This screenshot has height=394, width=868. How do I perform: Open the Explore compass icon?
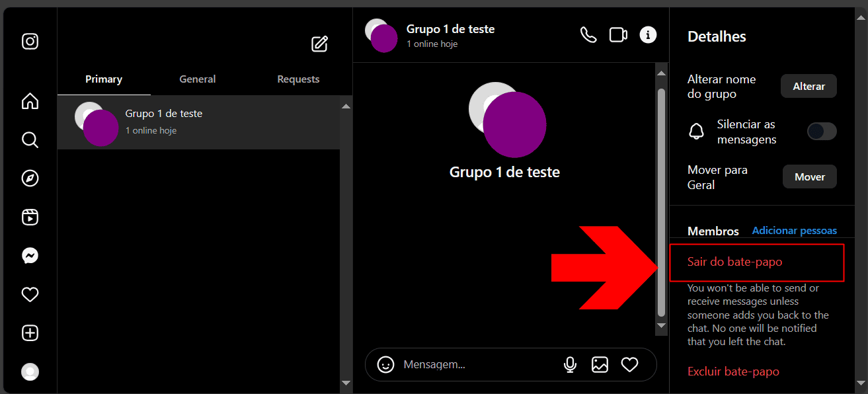[x=30, y=178]
